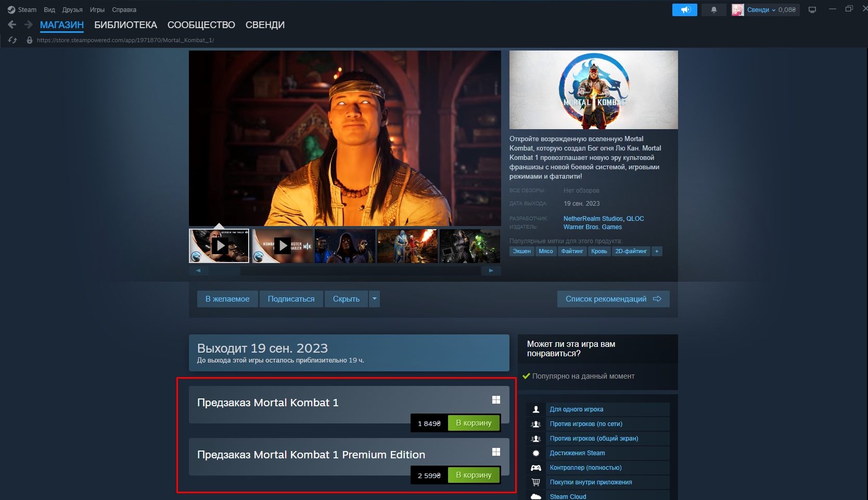Add the game to В желаемое

click(x=227, y=299)
